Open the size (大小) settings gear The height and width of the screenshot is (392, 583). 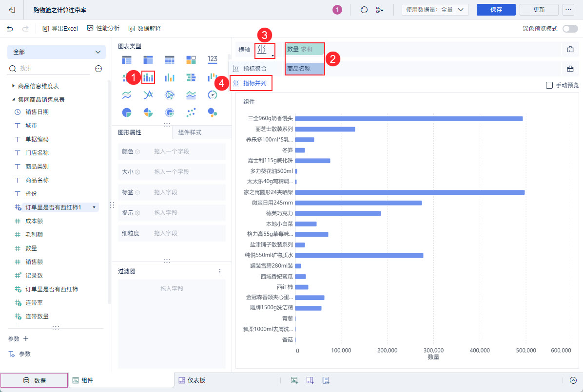pos(137,172)
